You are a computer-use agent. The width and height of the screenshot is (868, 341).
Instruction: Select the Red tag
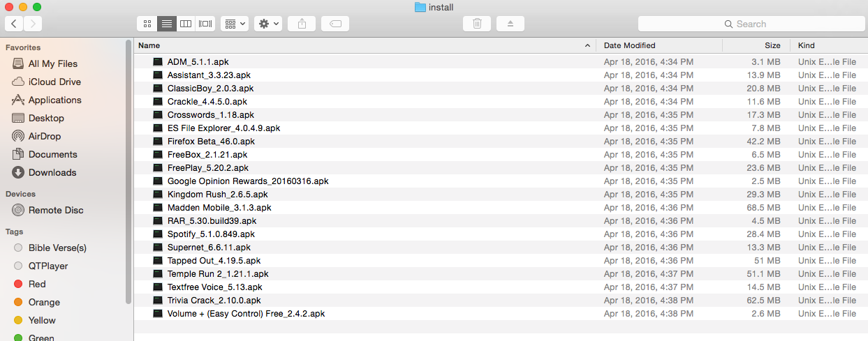click(x=37, y=284)
